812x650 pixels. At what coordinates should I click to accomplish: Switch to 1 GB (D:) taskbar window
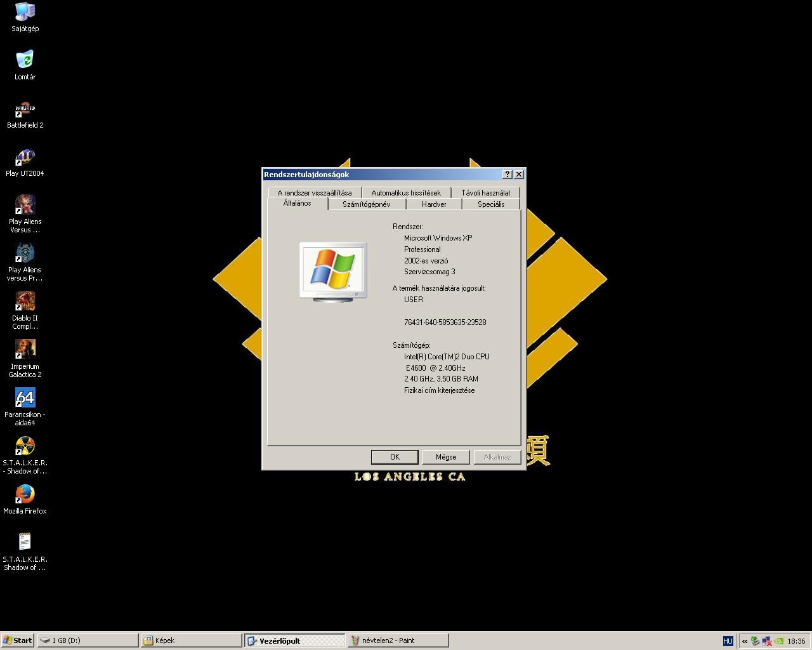tap(88, 640)
